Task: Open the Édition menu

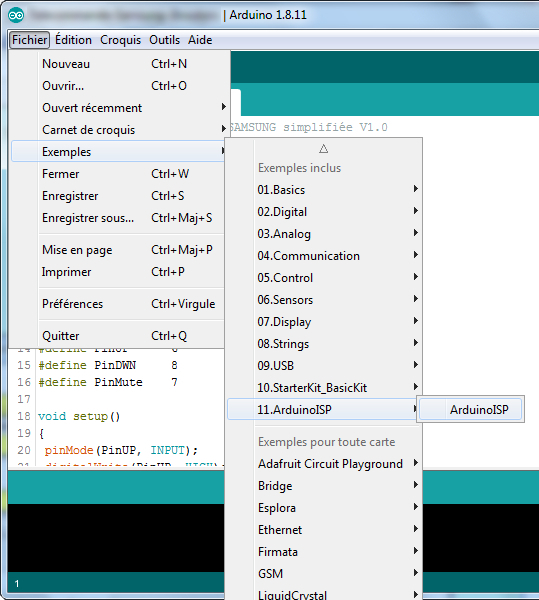Action: point(73,40)
